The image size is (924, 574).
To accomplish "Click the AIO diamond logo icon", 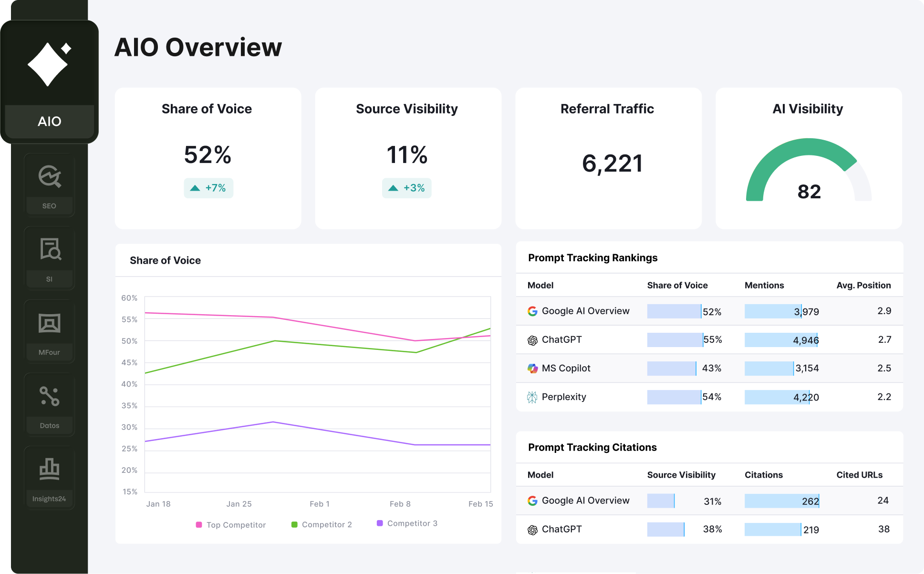I will click(x=49, y=64).
